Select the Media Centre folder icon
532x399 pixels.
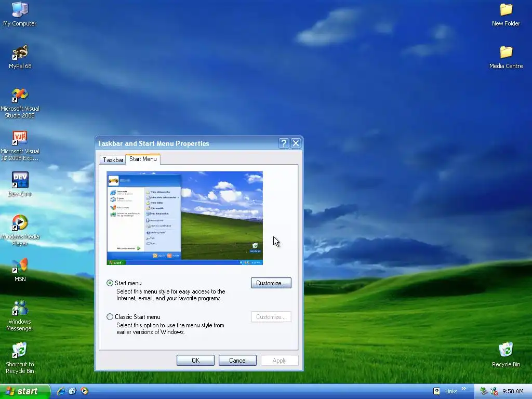[506, 57]
